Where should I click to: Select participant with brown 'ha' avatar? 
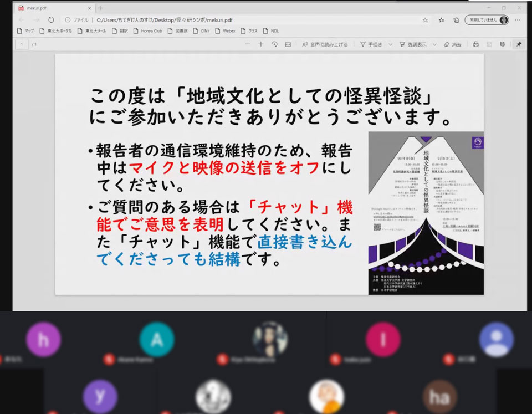[x=439, y=396]
